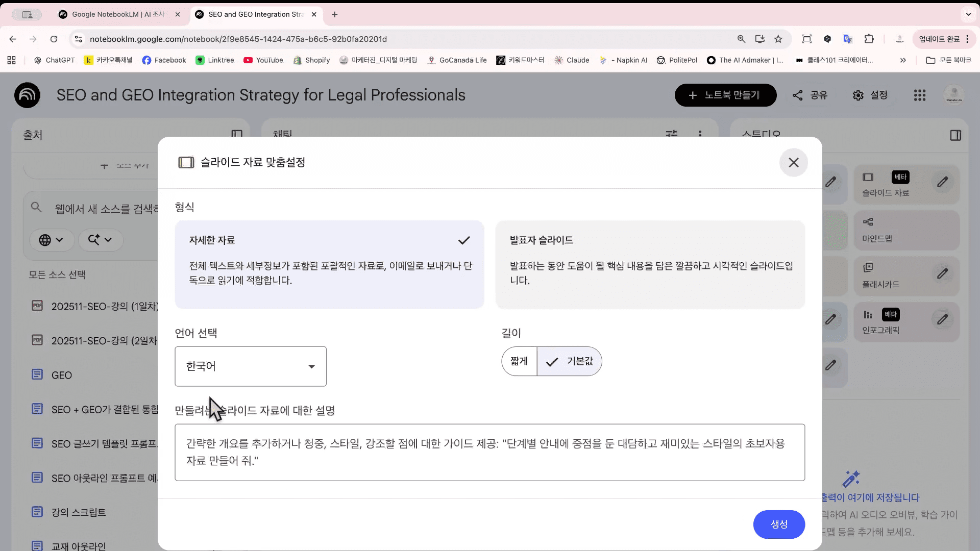This screenshot has width=980, height=551.
Task: Click the slide customization dialog's X icon
Action: (x=793, y=162)
